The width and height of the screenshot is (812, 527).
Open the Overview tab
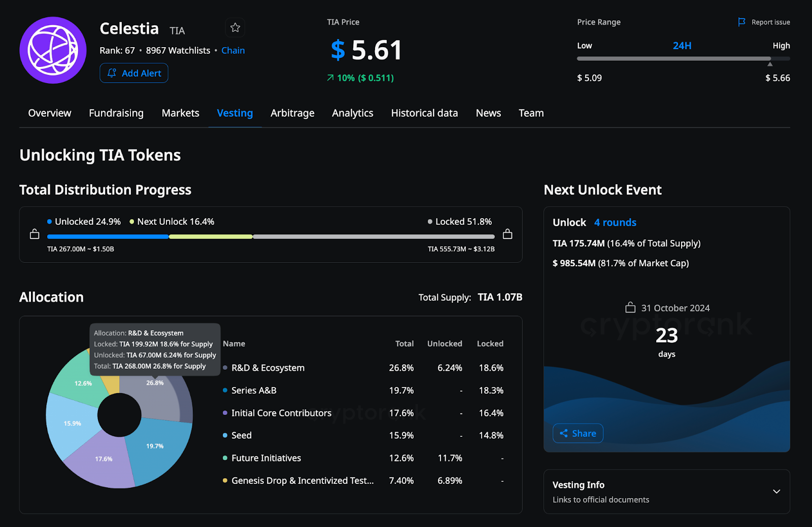(50, 113)
